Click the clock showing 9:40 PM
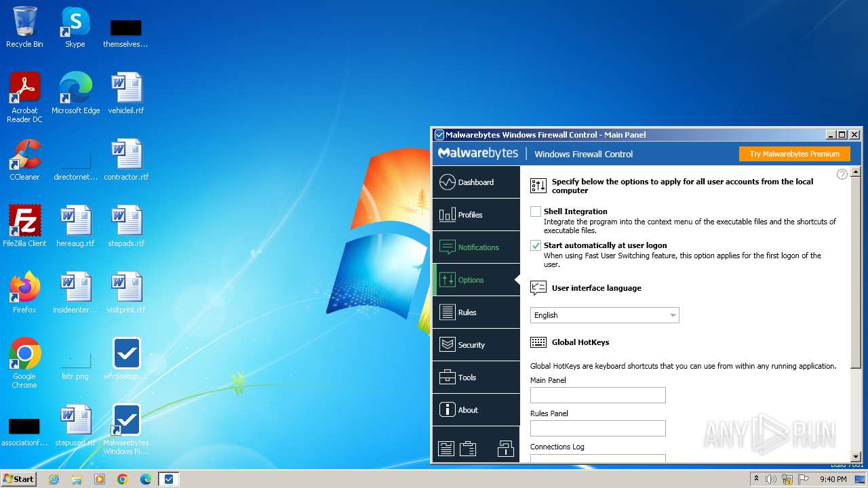The width and height of the screenshot is (868, 488). point(833,479)
